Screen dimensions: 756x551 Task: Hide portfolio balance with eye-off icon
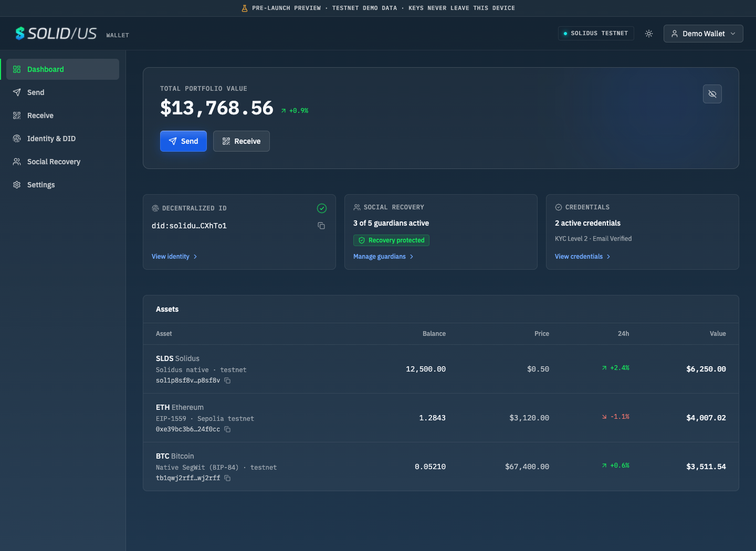tap(712, 94)
